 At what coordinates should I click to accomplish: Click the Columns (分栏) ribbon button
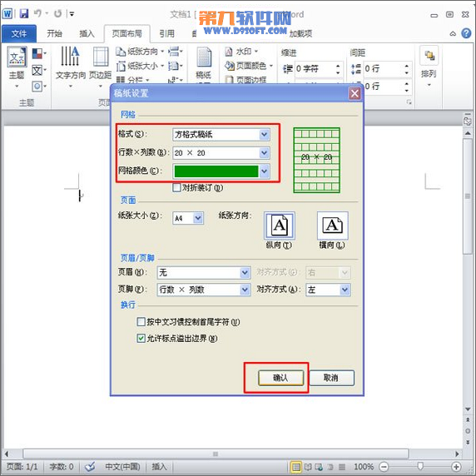point(133,80)
